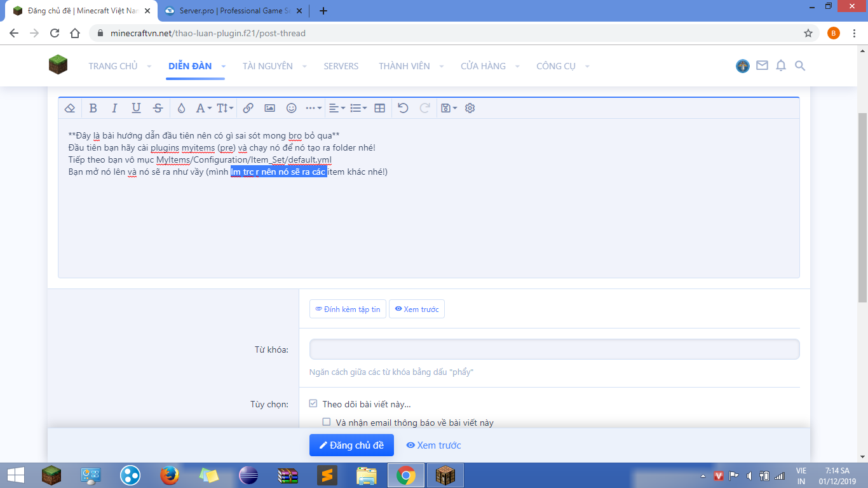Click the 'Từ khóa' tags input field
This screenshot has height=488, width=868.
click(554, 349)
